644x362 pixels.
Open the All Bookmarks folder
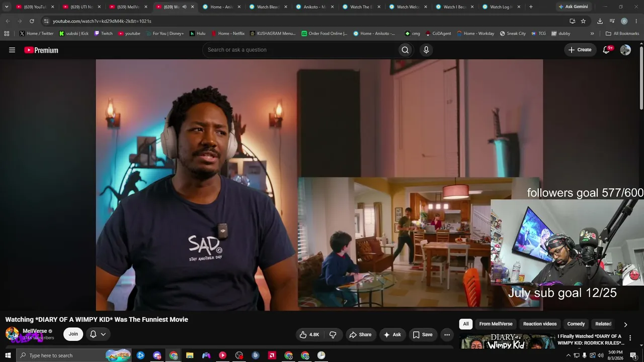(x=622, y=34)
